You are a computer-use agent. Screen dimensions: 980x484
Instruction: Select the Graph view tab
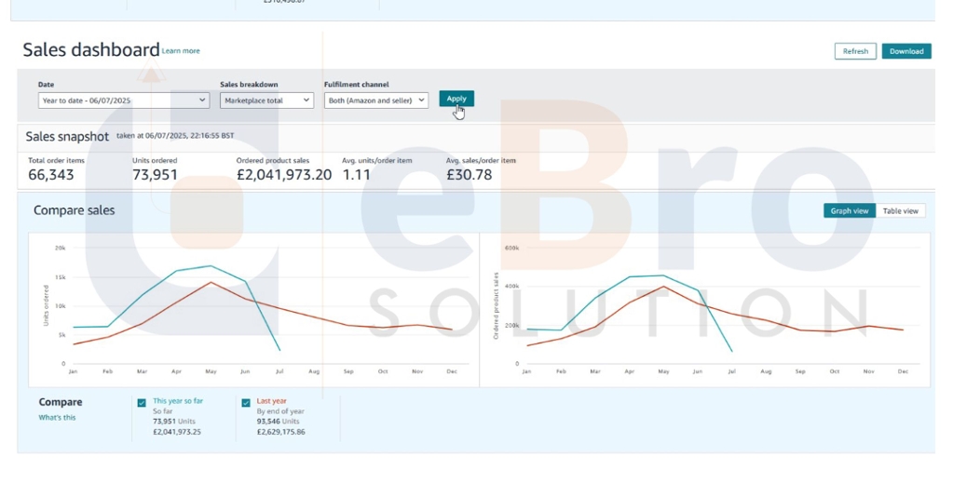(x=850, y=211)
